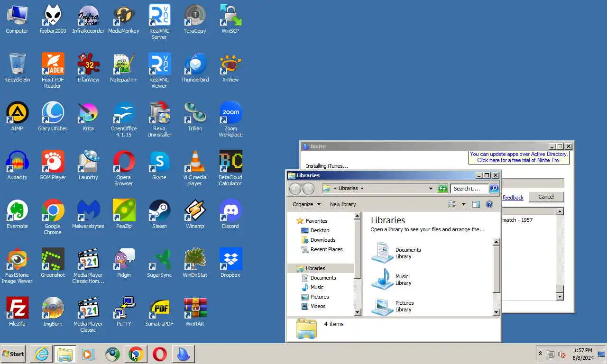Click the AIMP desktop shortcut

[x=17, y=117]
